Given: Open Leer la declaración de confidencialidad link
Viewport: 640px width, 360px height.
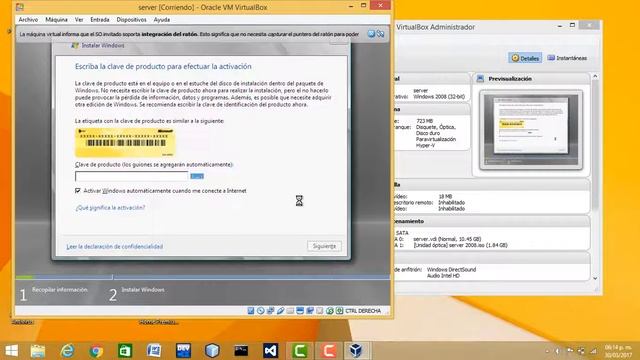Looking at the screenshot, I should [x=115, y=247].
